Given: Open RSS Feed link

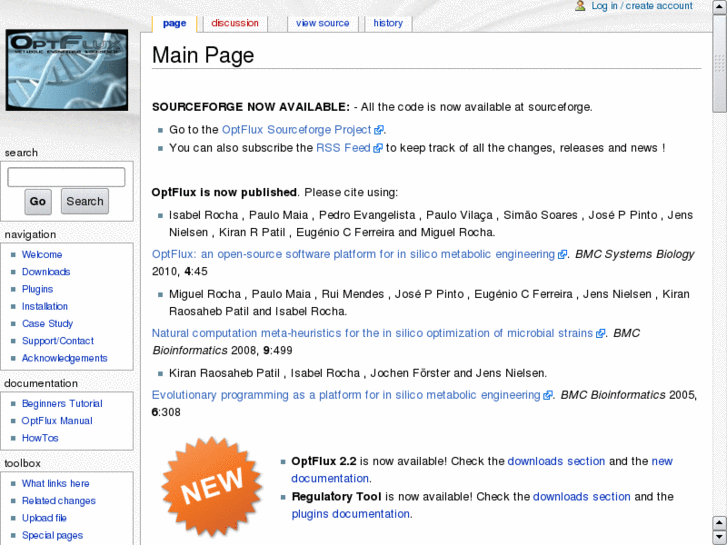Looking at the screenshot, I should coord(343,148).
